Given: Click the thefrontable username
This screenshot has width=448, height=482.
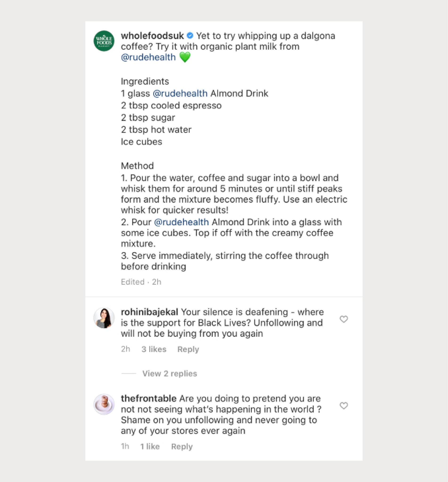Looking at the screenshot, I should (149, 398).
